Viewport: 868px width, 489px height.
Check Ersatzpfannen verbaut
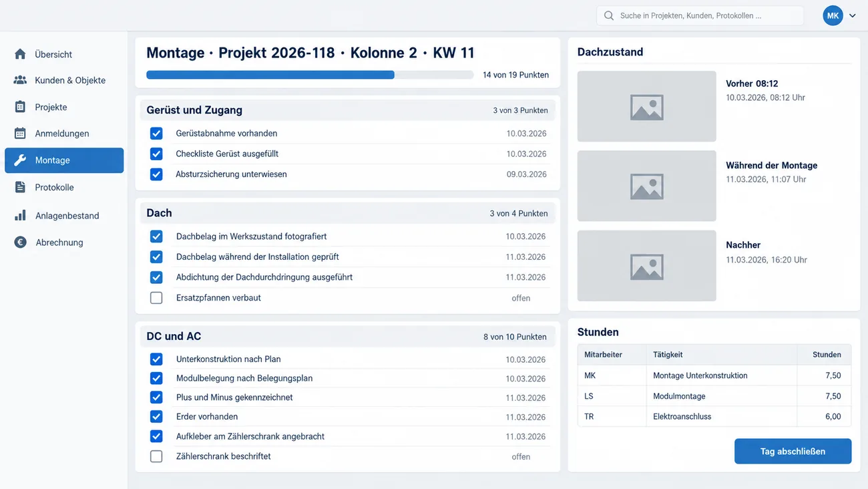(156, 298)
